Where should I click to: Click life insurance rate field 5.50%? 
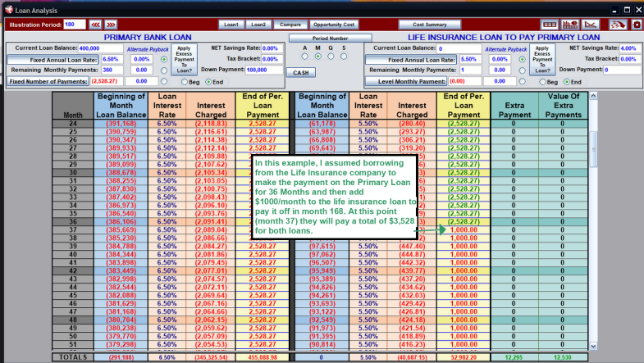470,59
